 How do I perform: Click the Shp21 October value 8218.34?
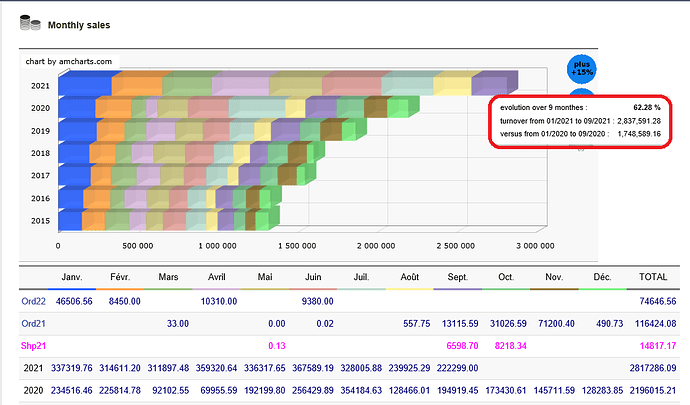pos(510,346)
